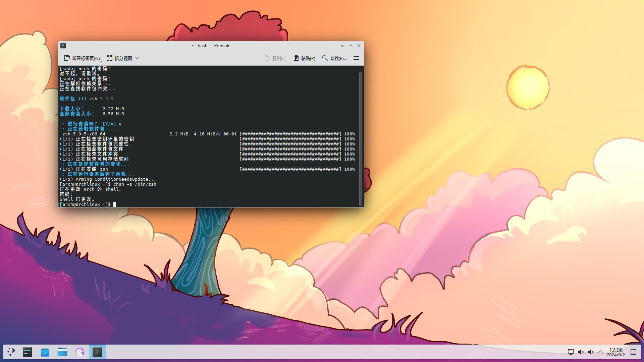Click the terminal prompt line with cursor

pos(88,204)
